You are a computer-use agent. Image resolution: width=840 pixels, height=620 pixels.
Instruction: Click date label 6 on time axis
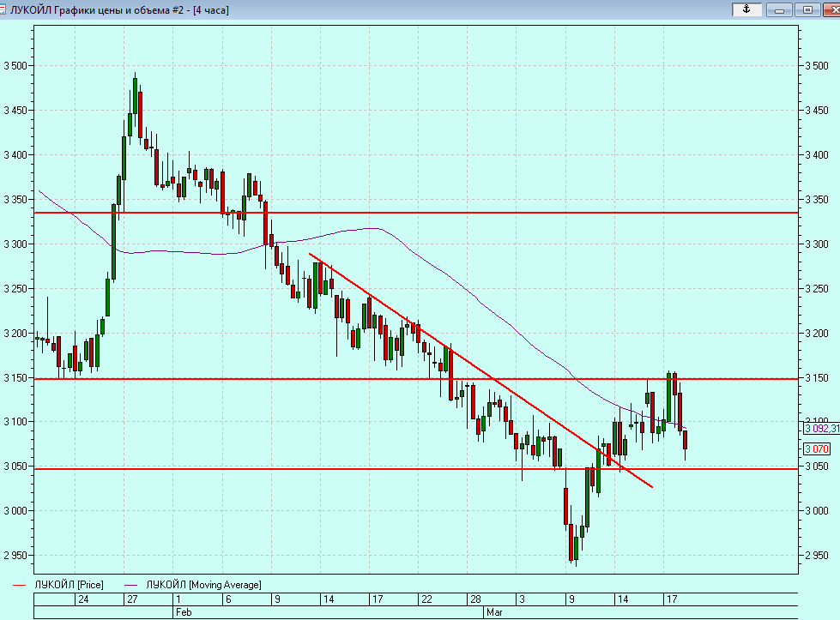[228, 599]
